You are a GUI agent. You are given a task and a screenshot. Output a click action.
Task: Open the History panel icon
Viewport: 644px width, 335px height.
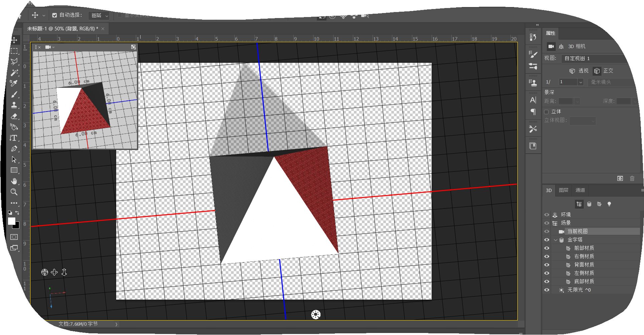click(533, 37)
